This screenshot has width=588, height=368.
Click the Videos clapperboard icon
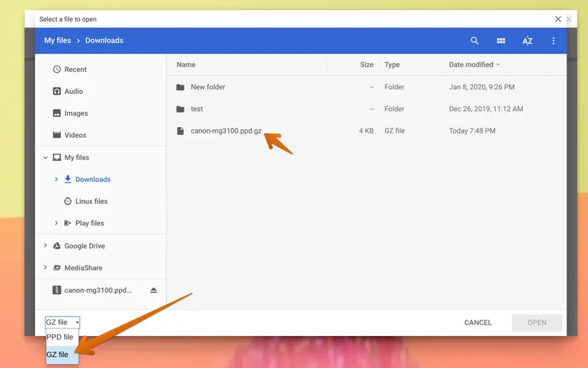pyautogui.click(x=57, y=135)
